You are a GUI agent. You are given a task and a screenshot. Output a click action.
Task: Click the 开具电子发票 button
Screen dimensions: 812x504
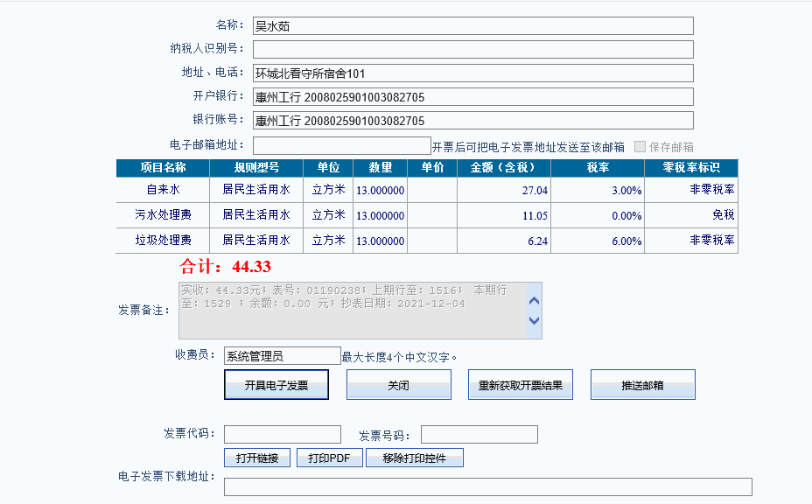[276, 385]
